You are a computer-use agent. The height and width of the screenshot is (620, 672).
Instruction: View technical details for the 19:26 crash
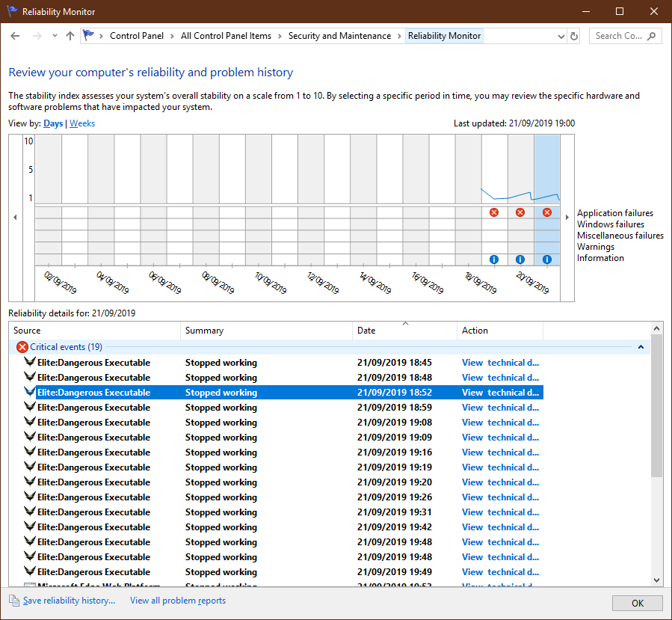point(500,497)
